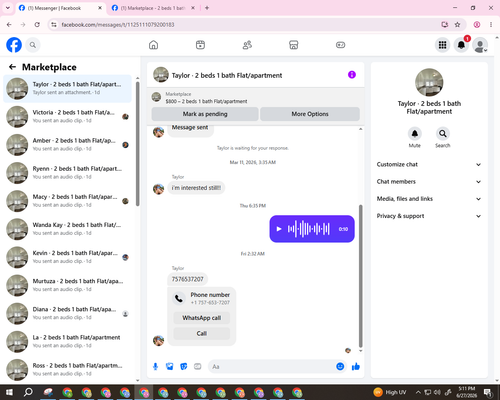This screenshot has width=500, height=400.
Task: Open the Reels video icon
Action: click(200, 45)
